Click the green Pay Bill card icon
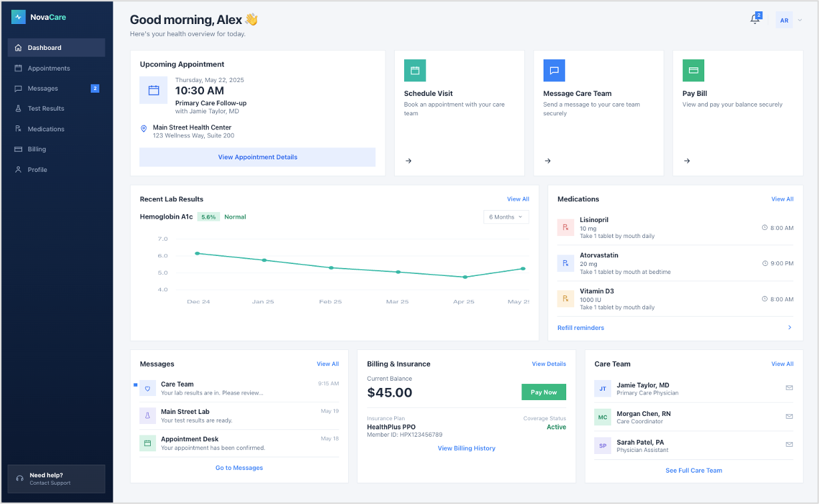Viewport: 819px width, 504px height. pos(693,70)
